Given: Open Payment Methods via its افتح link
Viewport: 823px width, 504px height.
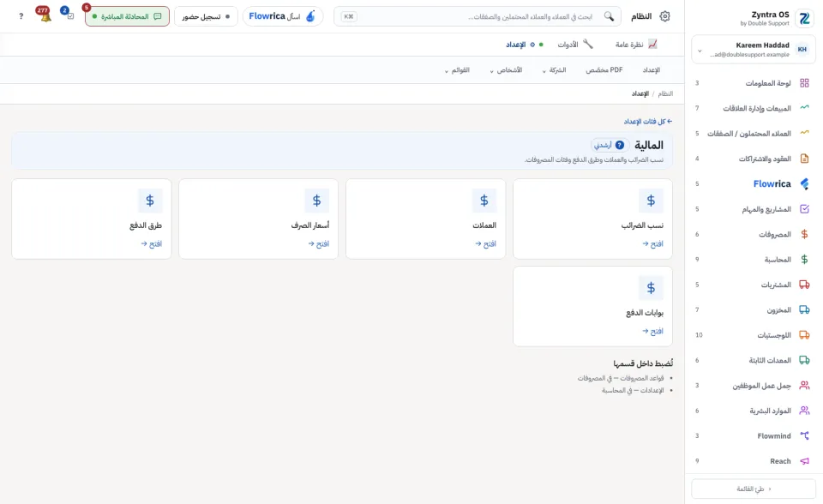Looking at the screenshot, I should click(151, 243).
